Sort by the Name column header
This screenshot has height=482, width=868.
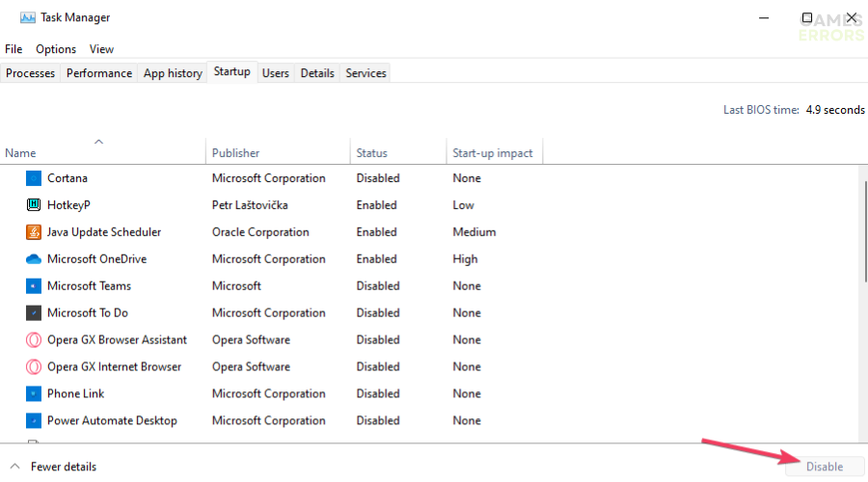click(103, 150)
